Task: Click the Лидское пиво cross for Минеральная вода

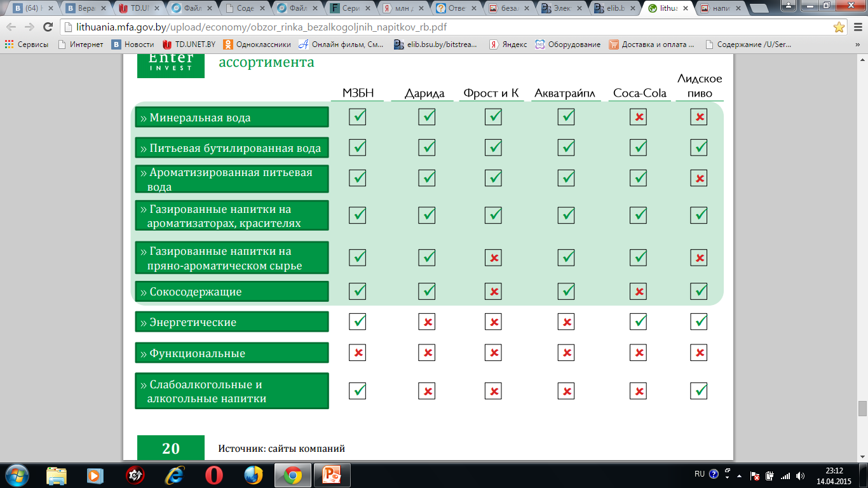Action: (699, 117)
